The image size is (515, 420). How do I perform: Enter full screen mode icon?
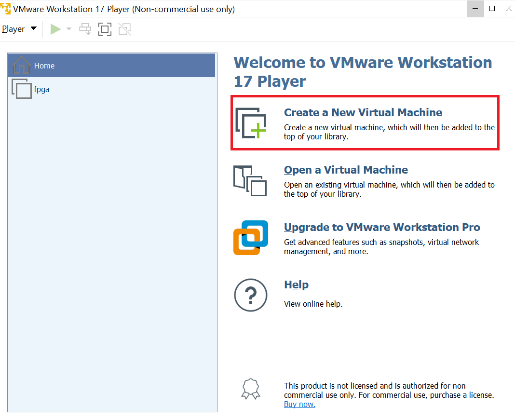coord(105,29)
